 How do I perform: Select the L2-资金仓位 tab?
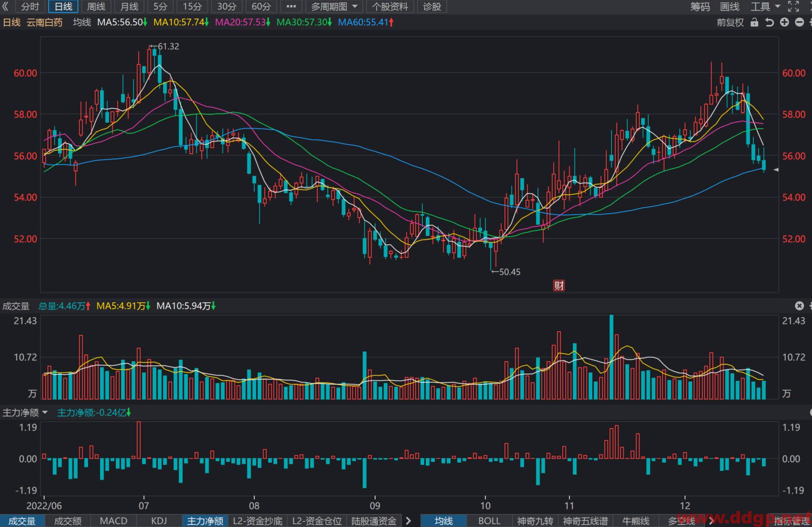(317, 521)
